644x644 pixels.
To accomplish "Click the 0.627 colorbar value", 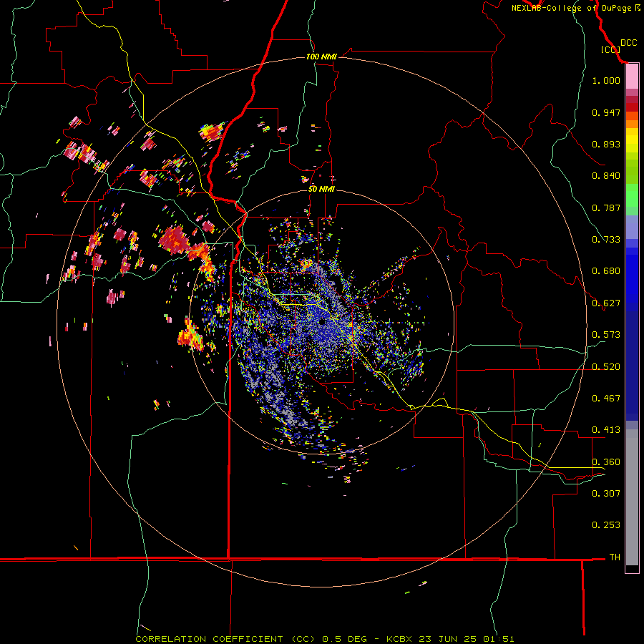I will (606, 303).
